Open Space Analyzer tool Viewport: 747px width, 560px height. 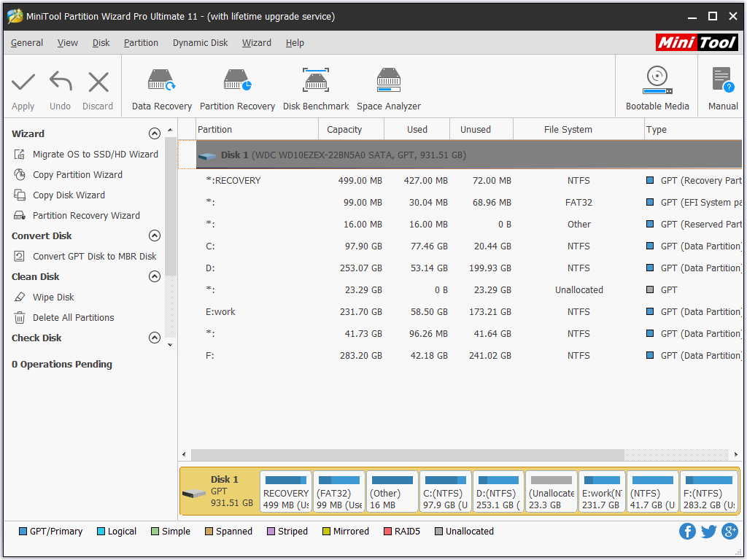click(x=389, y=90)
